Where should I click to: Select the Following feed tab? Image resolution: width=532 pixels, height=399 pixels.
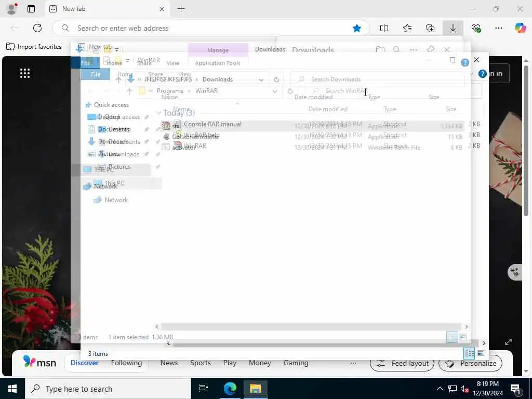[127, 363]
